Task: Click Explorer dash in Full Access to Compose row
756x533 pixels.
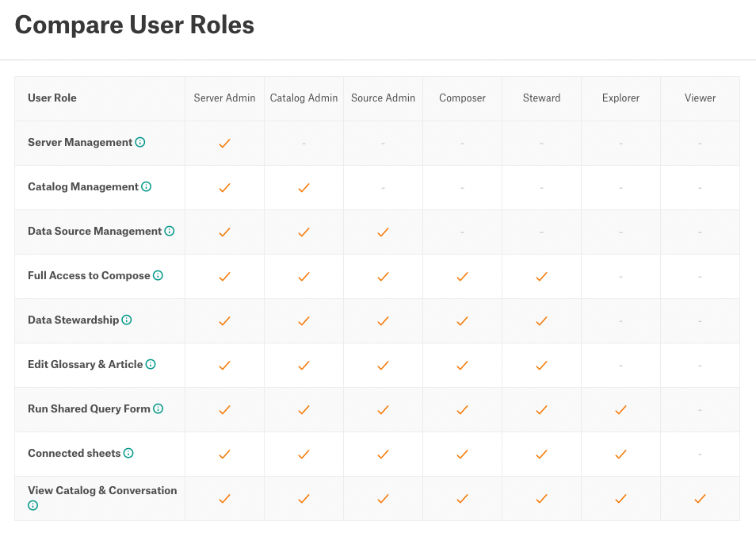Action: tap(620, 276)
